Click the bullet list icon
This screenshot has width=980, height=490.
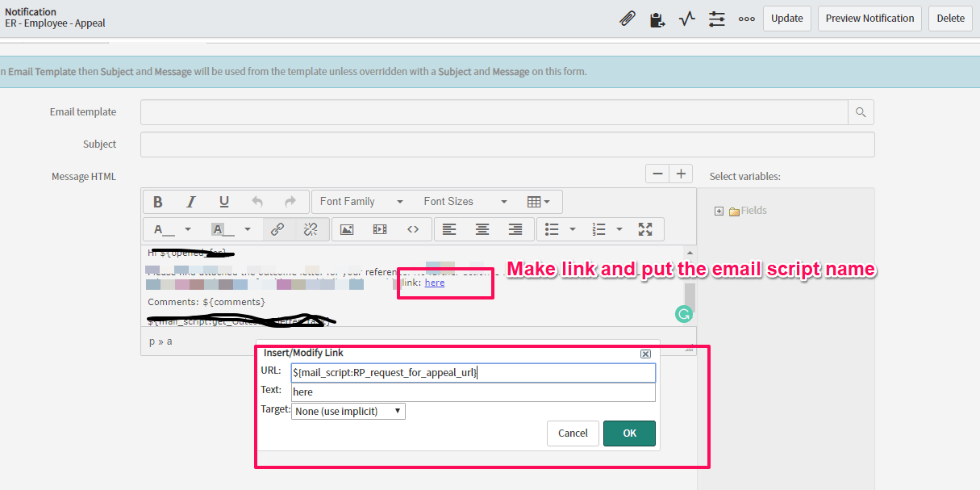coord(552,229)
